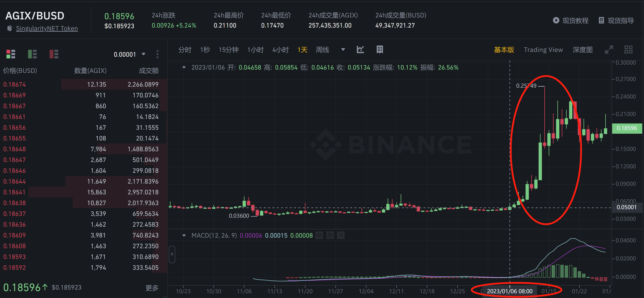Select 1天 interval
The width and height of the screenshot is (644, 298).
[x=302, y=50]
